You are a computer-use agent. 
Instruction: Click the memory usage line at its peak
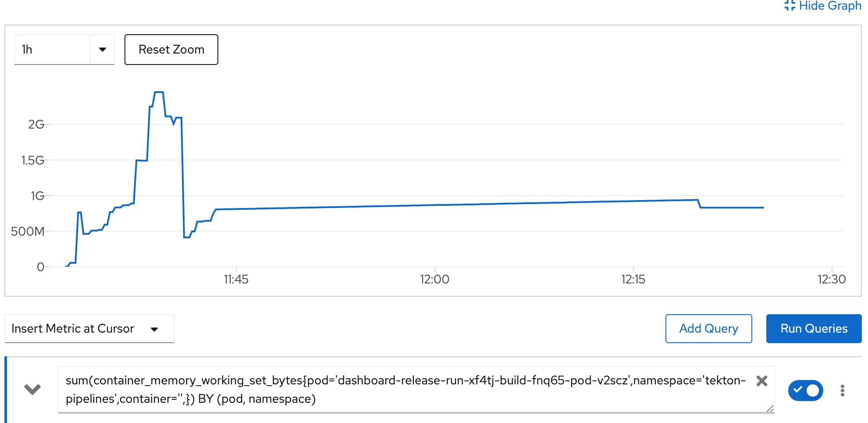(159, 92)
